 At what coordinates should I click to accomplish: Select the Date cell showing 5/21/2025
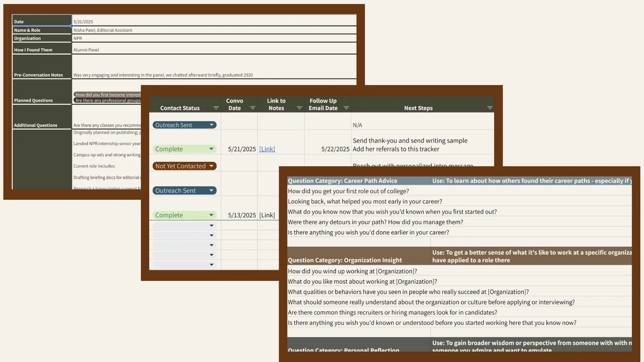168,21
